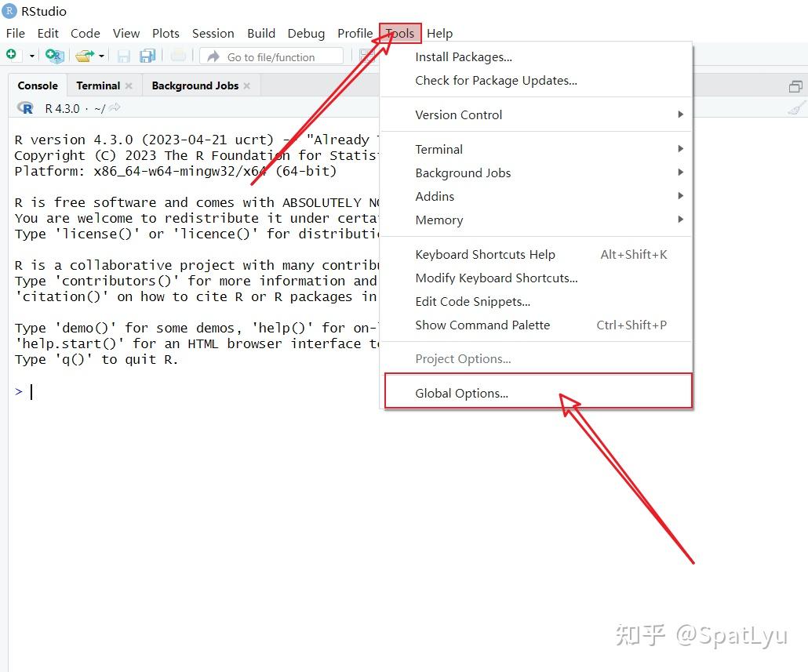Open the New Project toolbar icon
Viewport: 808px width, 672px height.
(53, 56)
